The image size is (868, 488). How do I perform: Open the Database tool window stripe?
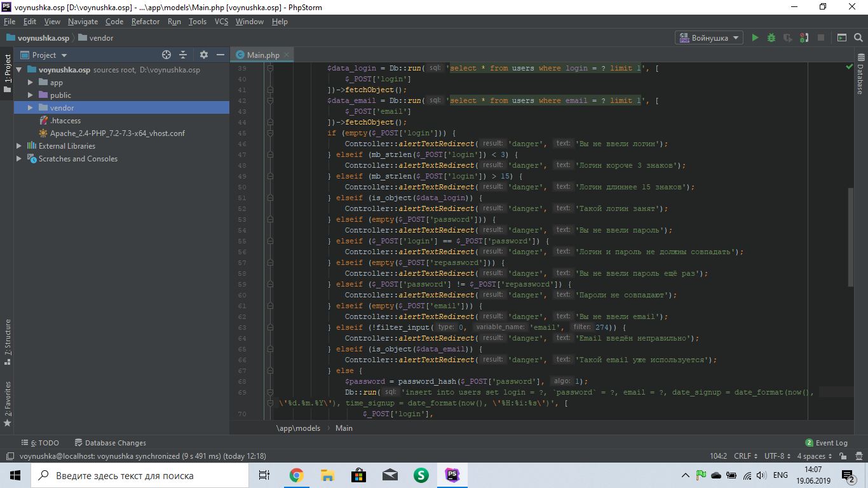point(860,75)
